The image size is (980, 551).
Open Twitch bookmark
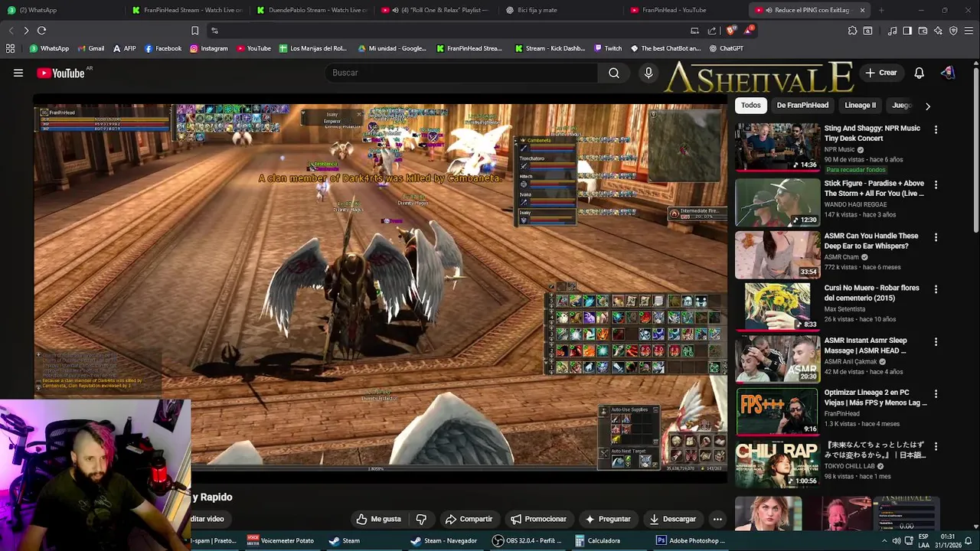click(x=608, y=48)
